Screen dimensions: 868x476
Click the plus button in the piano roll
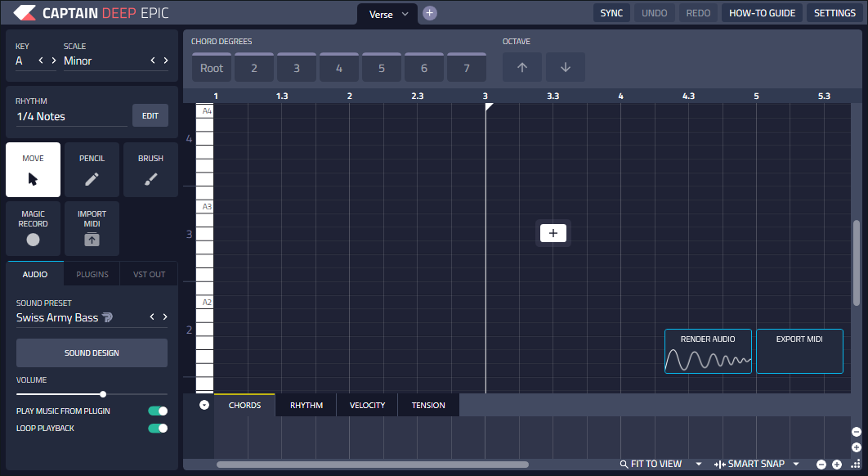553,233
